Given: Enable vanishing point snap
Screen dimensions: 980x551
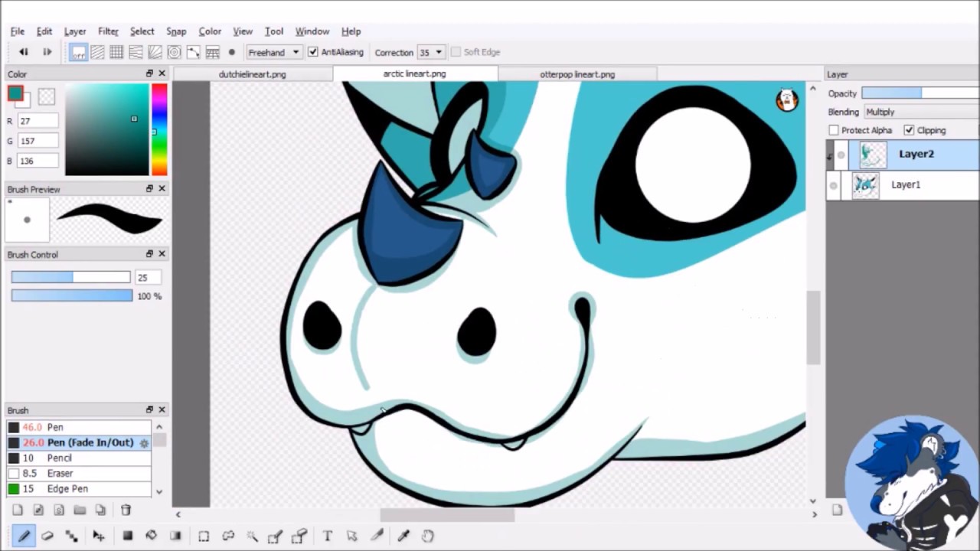Looking at the screenshot, I should pos(136,52).
